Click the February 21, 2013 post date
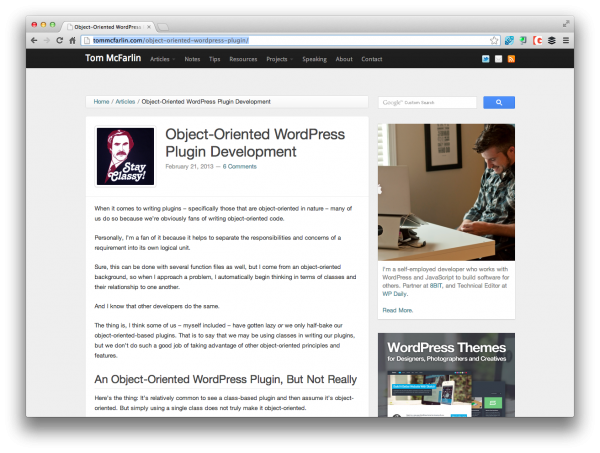Viewport: 600px width, 453px height. (189, 166)
